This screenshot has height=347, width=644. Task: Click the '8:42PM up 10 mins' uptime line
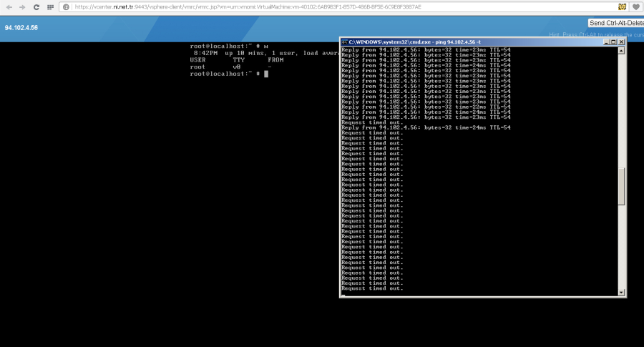pos(266,53)
